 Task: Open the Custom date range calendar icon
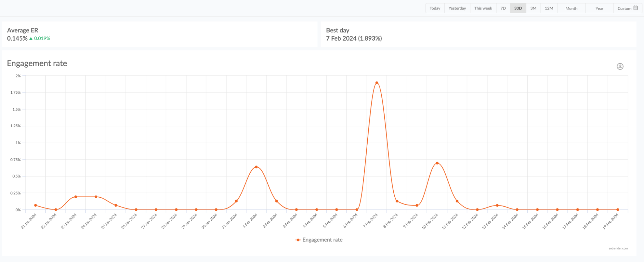(635, 8)
